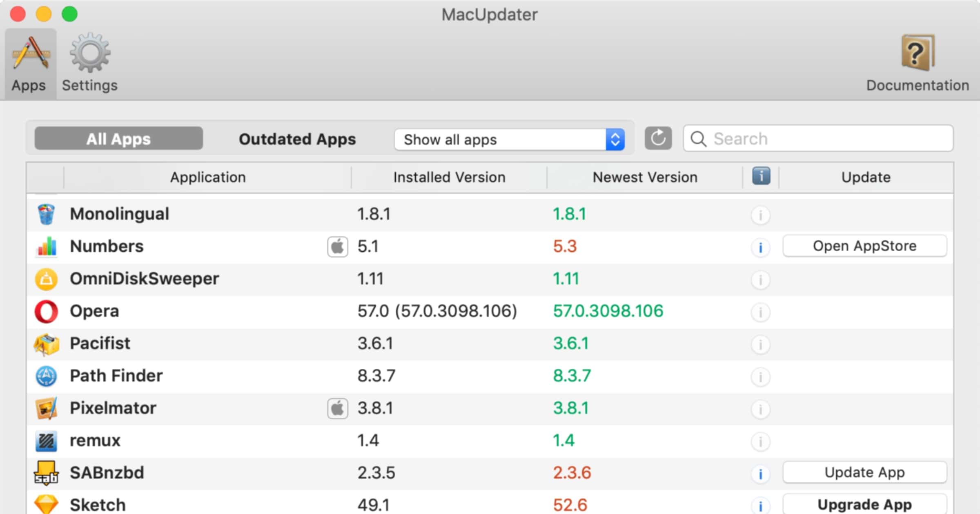Show info for Numbers update
Image resolution: width=980 pixels, height=514 pixels.
760,247
